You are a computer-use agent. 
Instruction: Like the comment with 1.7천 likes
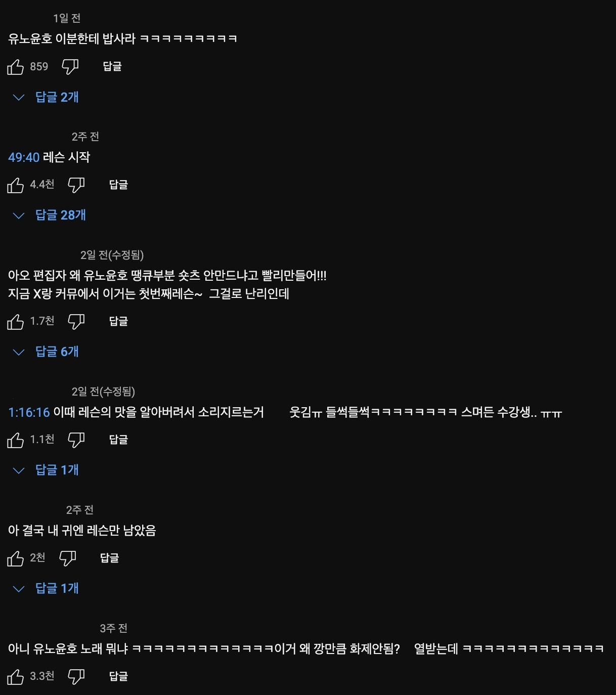[x=15, y=322]
